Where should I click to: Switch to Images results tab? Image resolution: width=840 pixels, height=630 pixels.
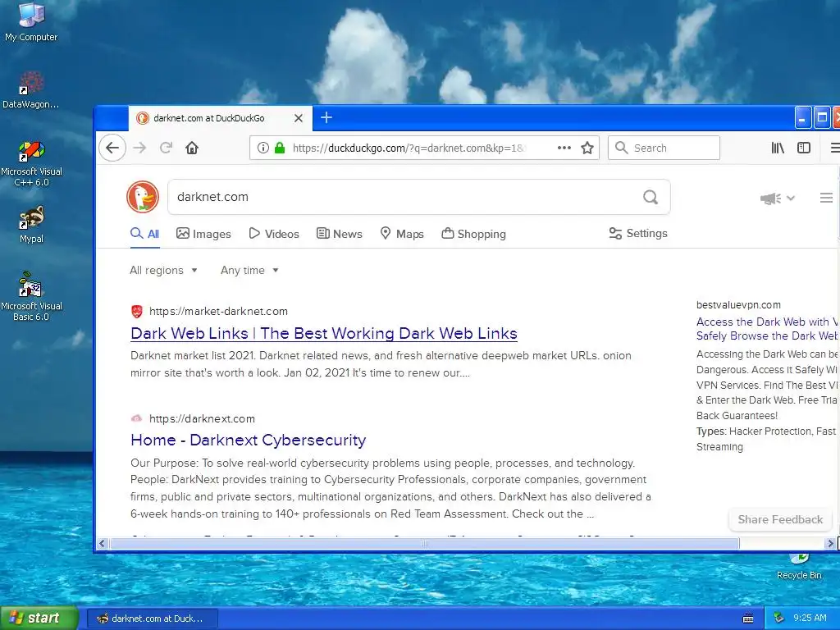pos(203,234)
